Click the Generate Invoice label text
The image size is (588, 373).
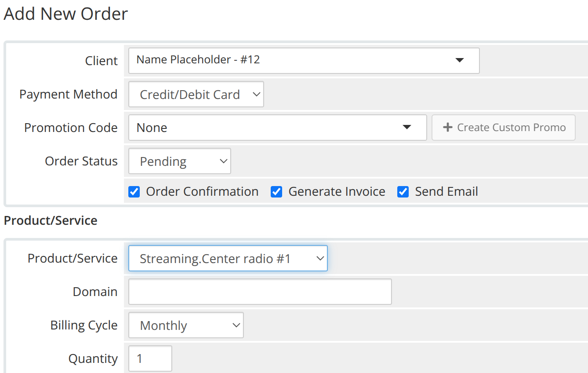point(337,192)
